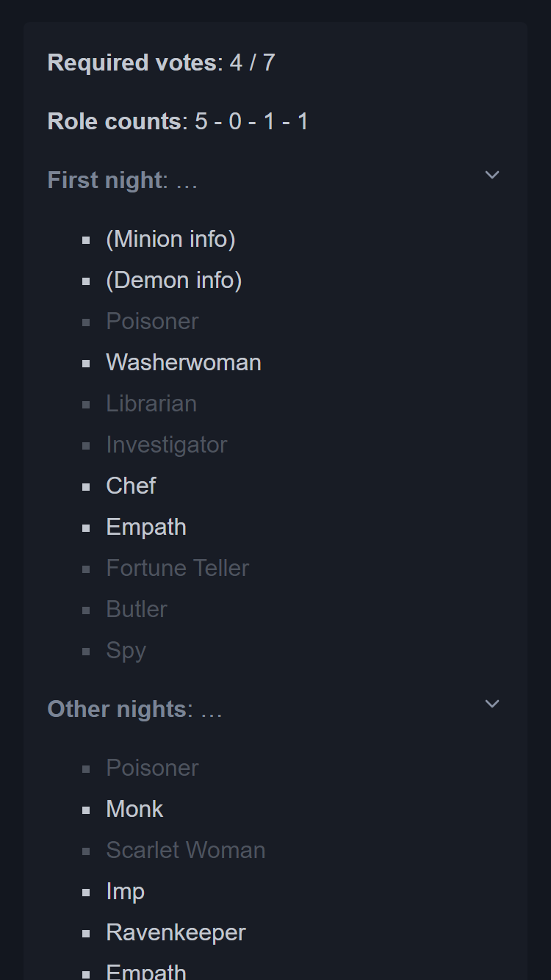Select the Imp role
551x980 pixels.
tap(125, 891)
